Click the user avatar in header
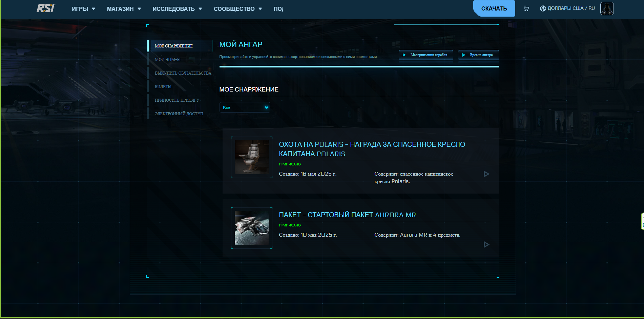The width and height of the screenshot is (644, 319). pyautogui.click(x=607, y=8)
